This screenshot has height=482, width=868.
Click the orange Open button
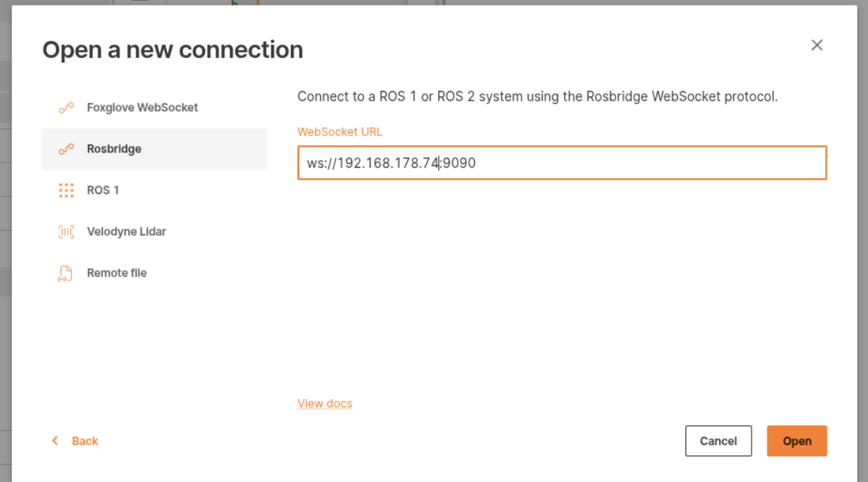797,441
